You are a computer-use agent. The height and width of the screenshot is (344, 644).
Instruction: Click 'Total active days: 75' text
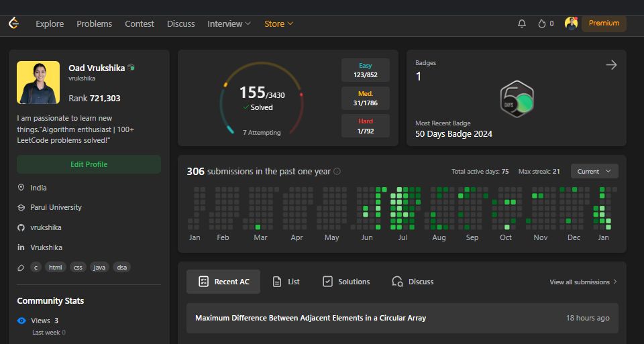(x=480, y=172)
